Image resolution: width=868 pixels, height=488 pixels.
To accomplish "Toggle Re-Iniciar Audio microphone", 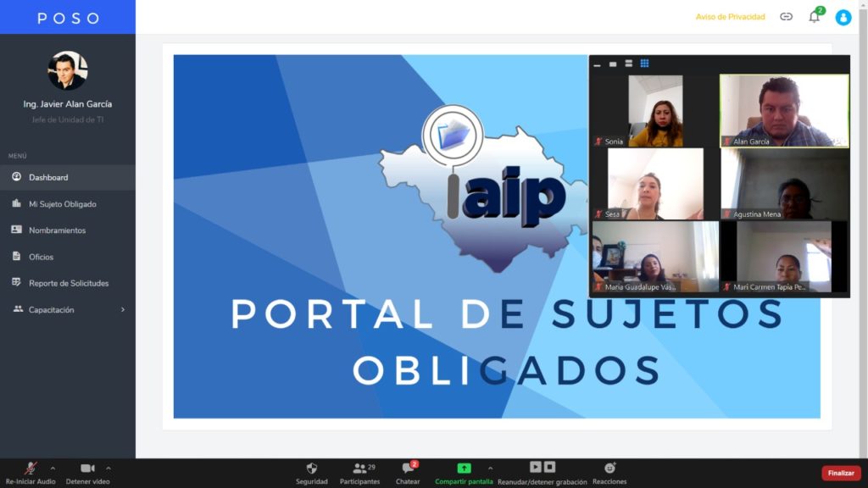I will pyautogui.click(x=31, y=474).
